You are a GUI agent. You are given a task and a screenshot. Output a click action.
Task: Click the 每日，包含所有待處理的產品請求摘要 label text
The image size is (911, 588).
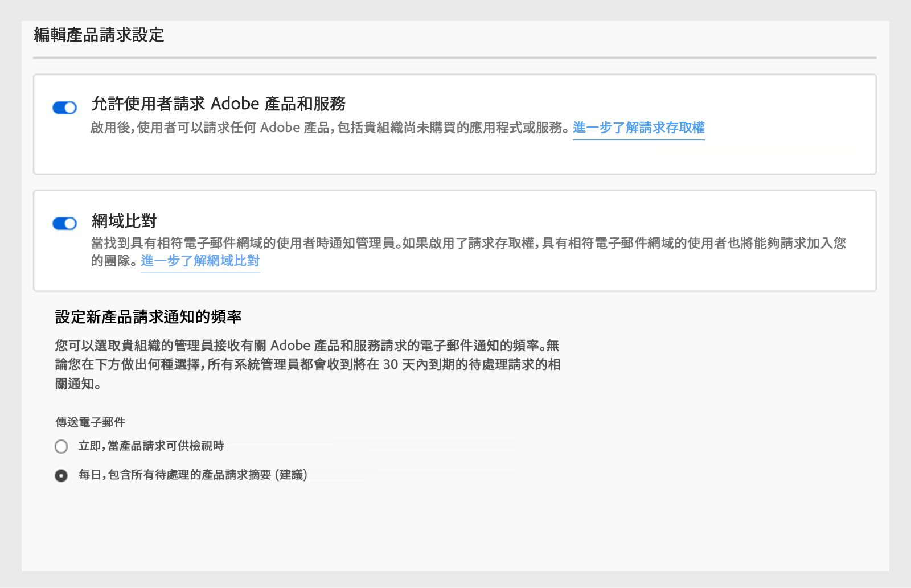tap(193, 475)
